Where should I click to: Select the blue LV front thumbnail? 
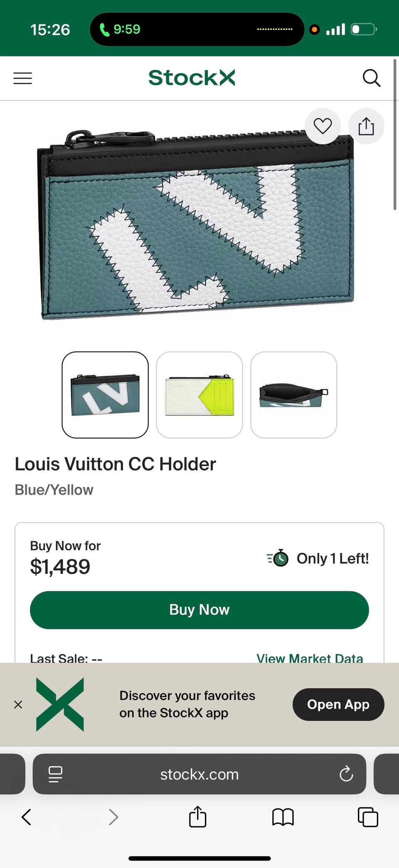(105, 395)
